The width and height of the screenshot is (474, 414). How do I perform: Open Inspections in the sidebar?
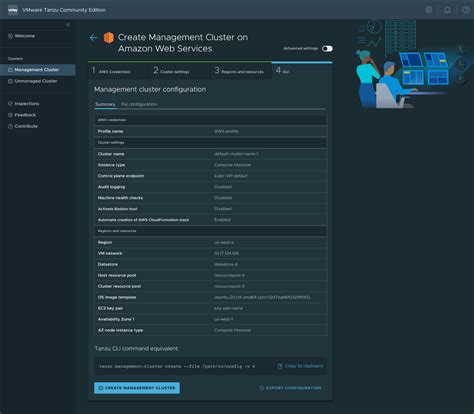24,104
